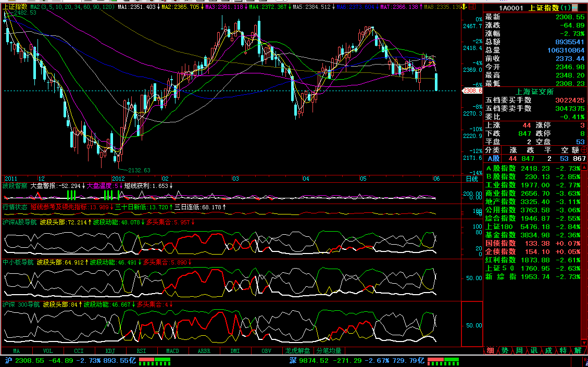Click the 解 icon at bottom right corner
The width and height of the screenshot is (588, 367).
point(578,350)
